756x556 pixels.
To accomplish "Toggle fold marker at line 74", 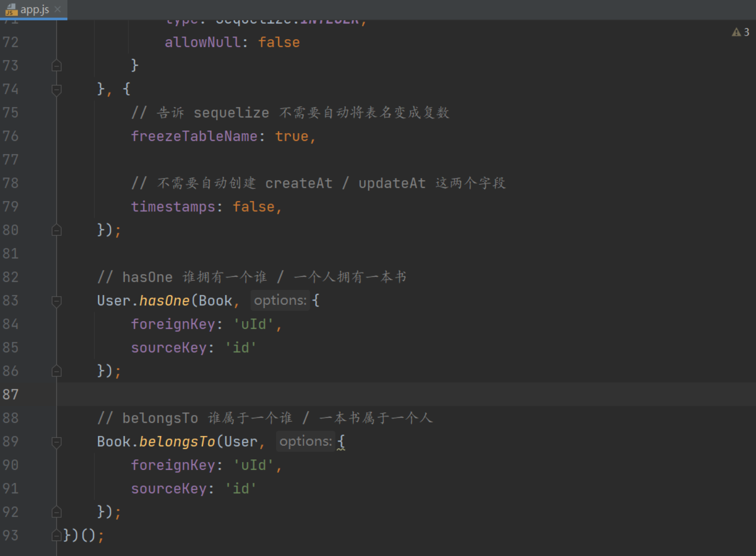I will point(57,89).
